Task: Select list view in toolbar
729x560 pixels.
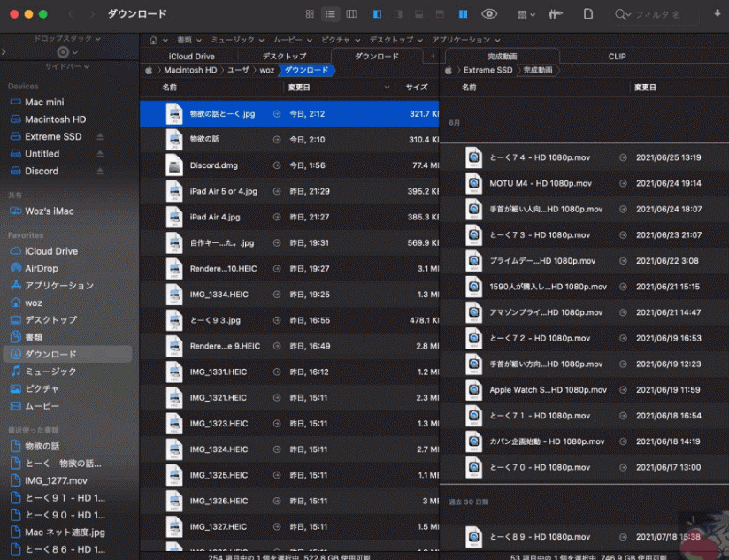Action: click(x=330, y=14)
